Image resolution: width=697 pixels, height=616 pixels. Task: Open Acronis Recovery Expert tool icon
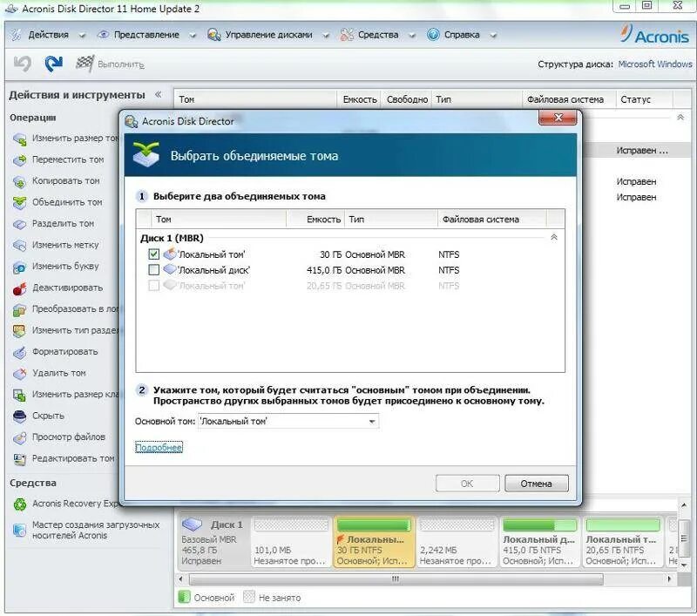19,504
